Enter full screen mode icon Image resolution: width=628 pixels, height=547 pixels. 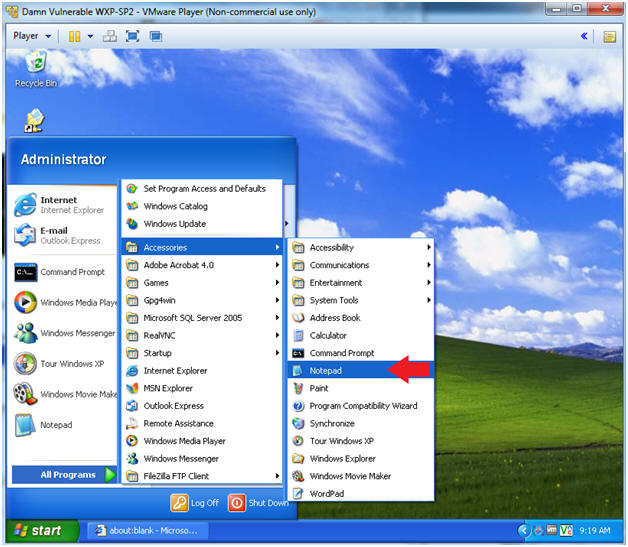click(x=133, y=36)
